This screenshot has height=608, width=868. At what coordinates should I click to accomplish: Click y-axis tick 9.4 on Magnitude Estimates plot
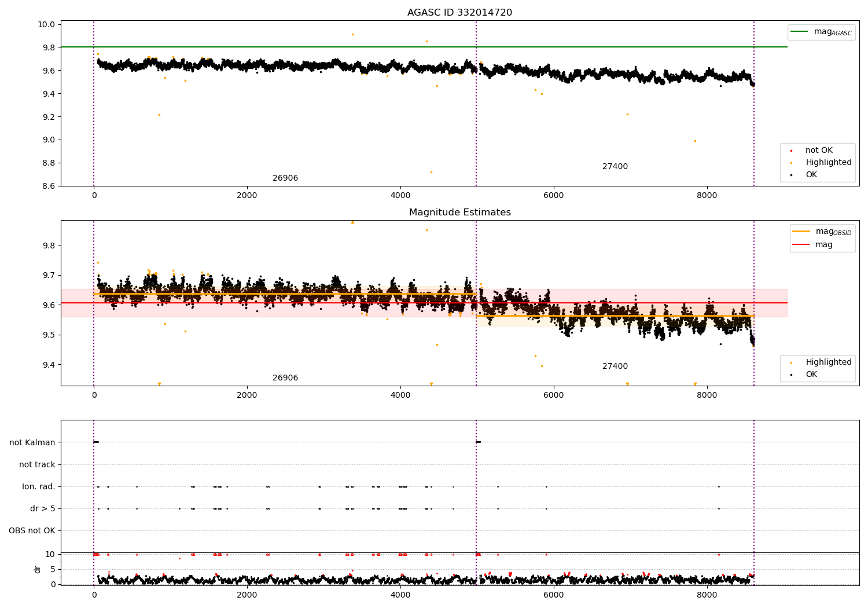49,365
